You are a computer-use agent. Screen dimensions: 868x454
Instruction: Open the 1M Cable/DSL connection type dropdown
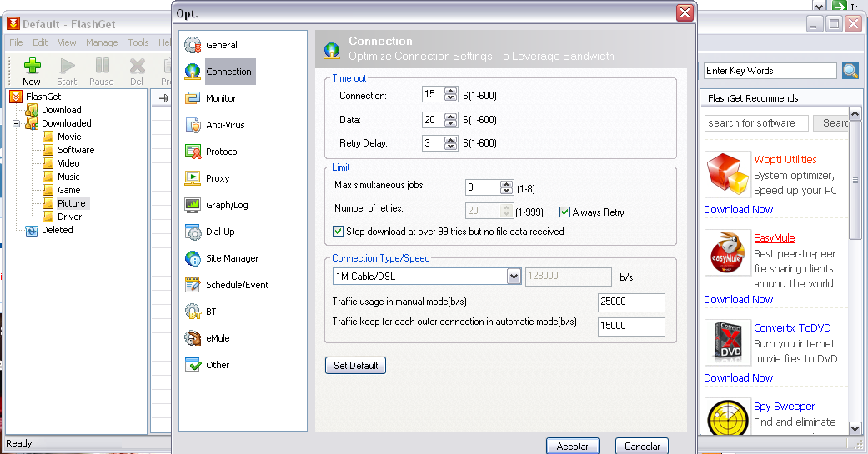[514, 276]
